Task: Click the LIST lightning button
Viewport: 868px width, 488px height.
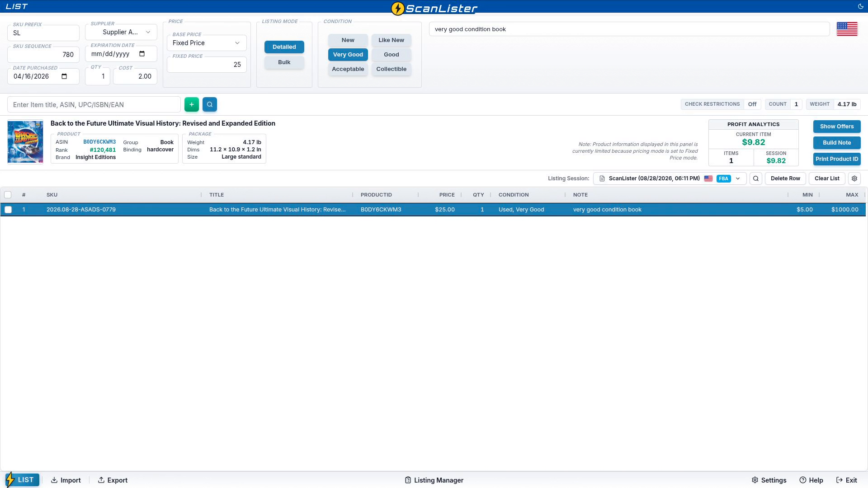Action: (23, 480)
